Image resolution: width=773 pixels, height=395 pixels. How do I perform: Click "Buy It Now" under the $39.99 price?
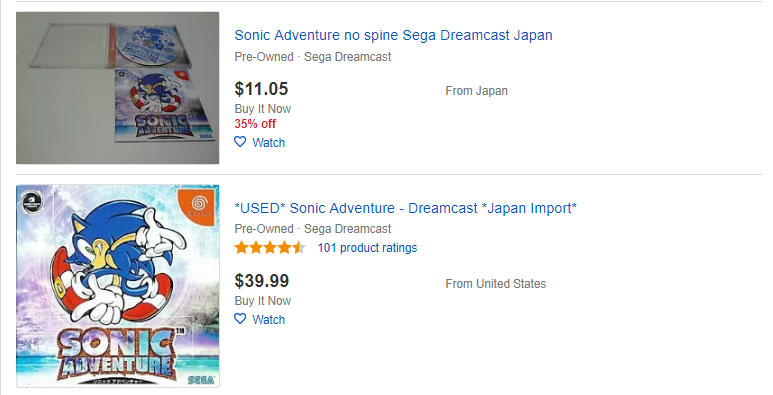pyautogui.click(x=263, y=301)
